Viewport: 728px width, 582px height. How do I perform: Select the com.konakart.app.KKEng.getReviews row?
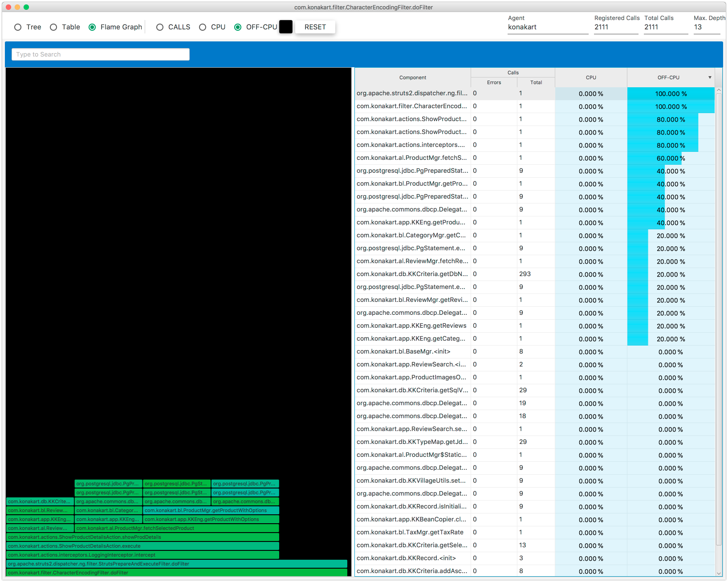pos(535,326)
